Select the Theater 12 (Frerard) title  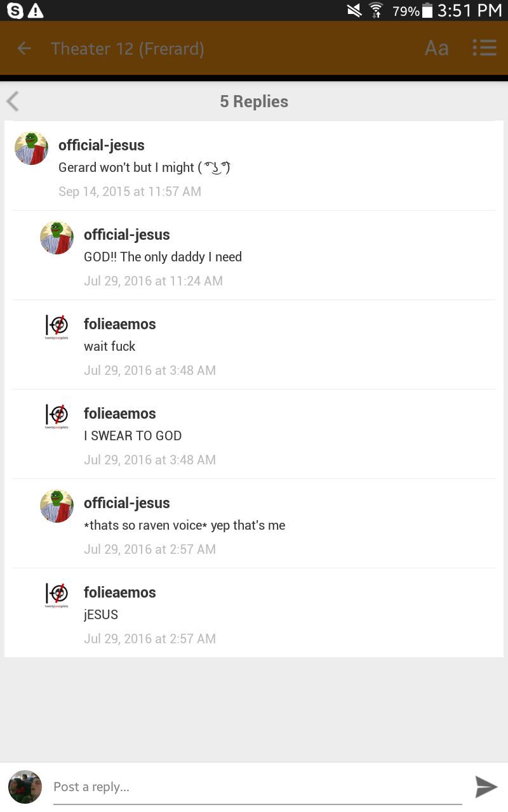[x=128, y=49]
